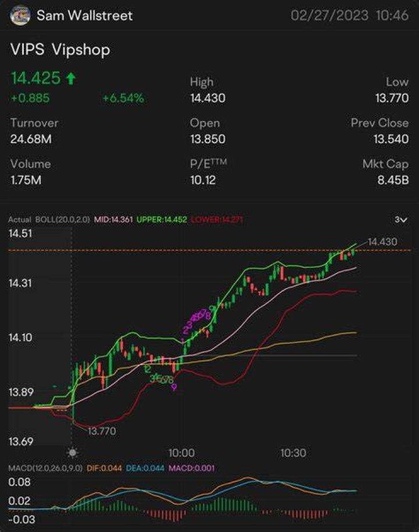
Task: Select the 10:00 time axis label
Action: coord(182,453)
